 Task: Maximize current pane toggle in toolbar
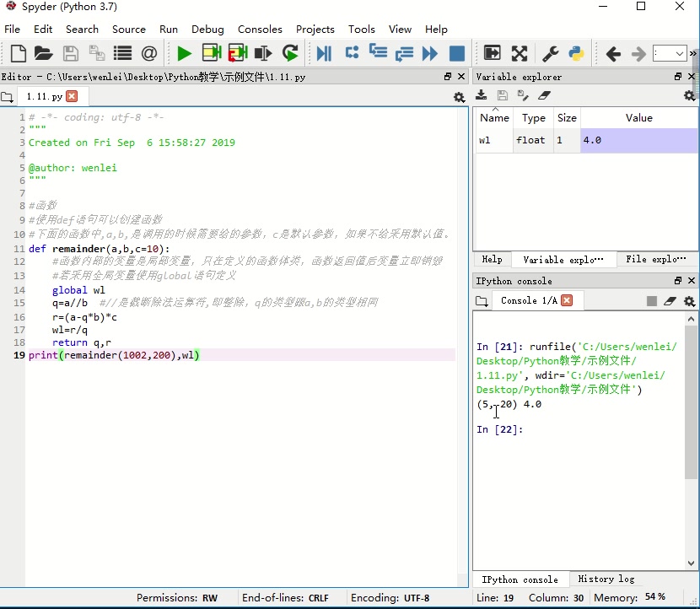click(519, 53)
